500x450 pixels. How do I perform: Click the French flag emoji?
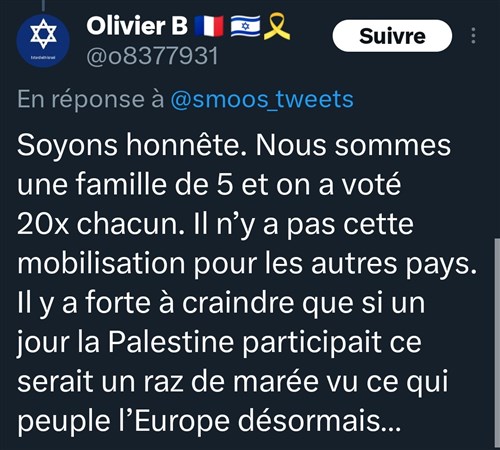pos(209,26)
